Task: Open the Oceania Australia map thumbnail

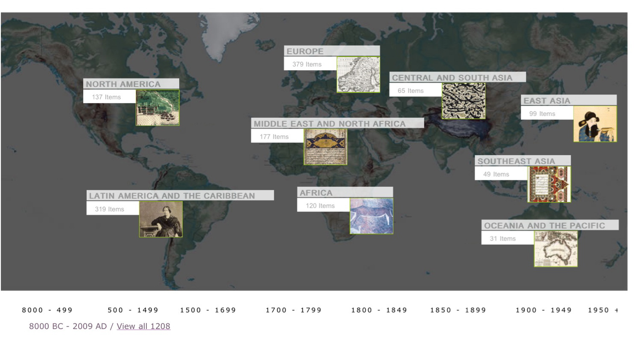Action: click(556, 249)
